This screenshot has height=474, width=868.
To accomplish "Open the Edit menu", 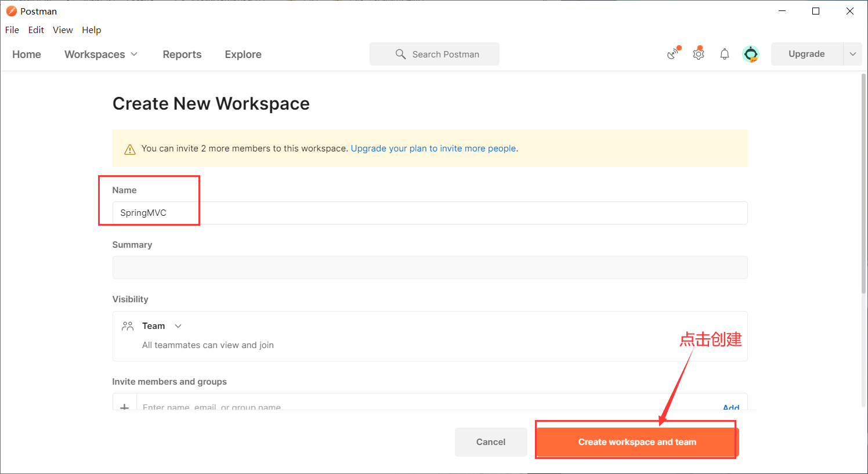I will [36, 30].
